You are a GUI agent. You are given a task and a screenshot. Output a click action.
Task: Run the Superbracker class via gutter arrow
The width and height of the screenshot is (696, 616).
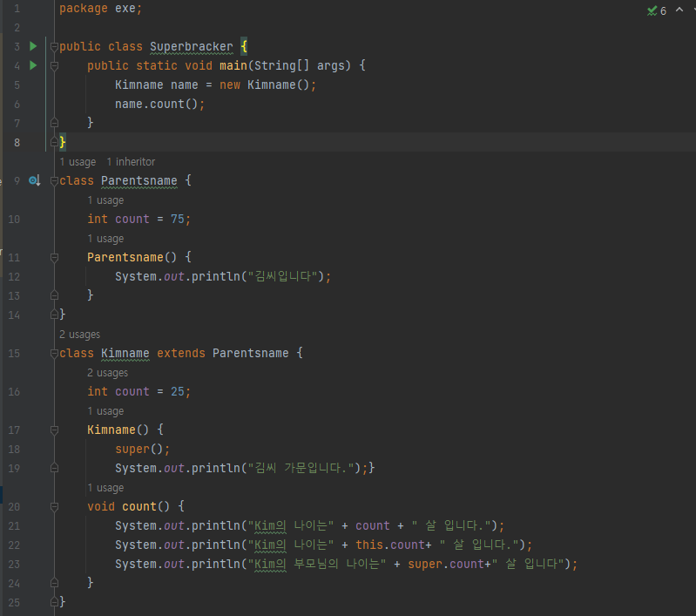point(33,46)
